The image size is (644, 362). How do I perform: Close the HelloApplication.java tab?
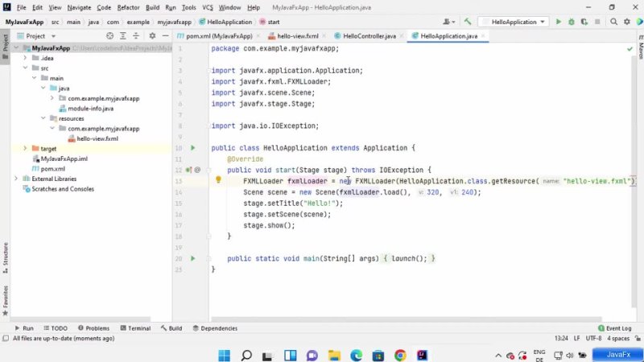[484, 36]
